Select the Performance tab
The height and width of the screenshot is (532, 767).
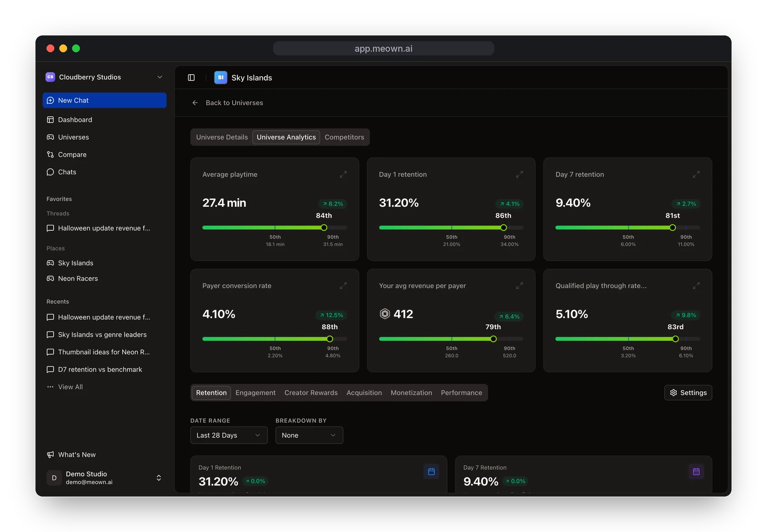[x=461, y=393]
